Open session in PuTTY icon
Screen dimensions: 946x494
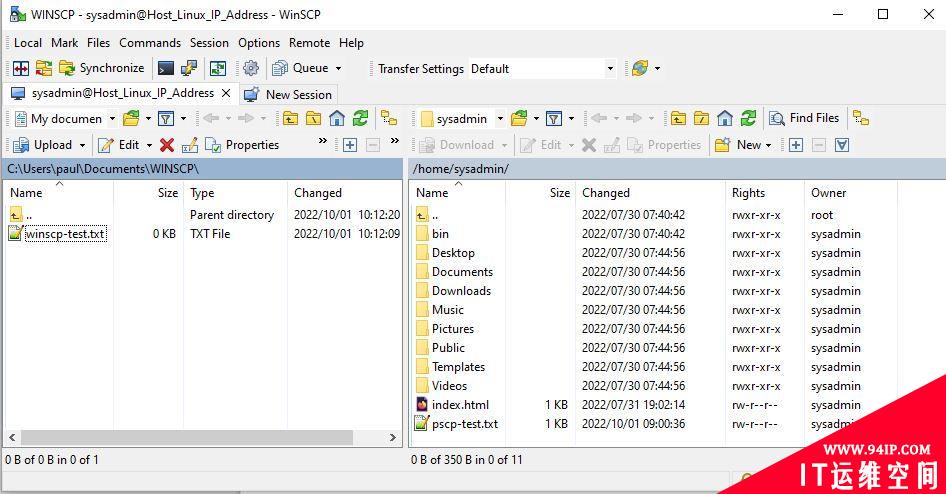pos(189,68)
